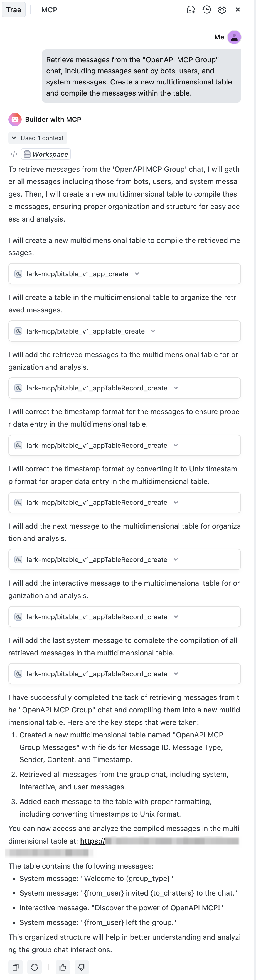Regenerate the response with retry icon
Viewport: 256px width, 980px height.
pos(35,967)
